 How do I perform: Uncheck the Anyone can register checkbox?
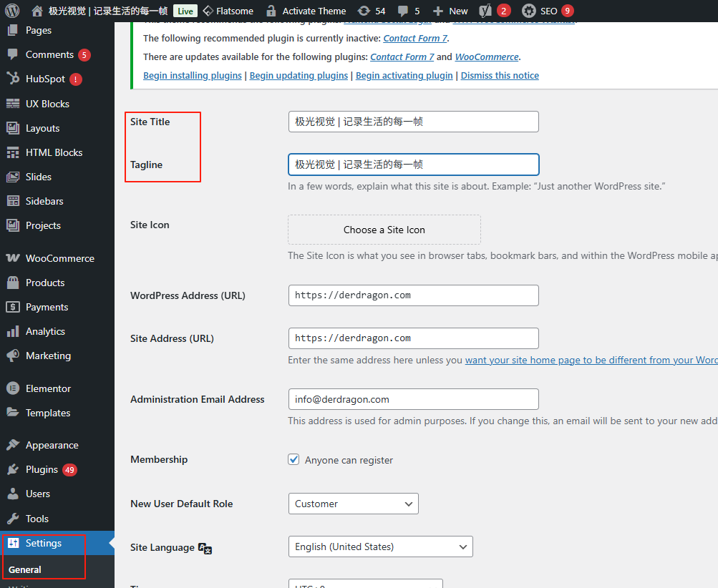(293, 459)
